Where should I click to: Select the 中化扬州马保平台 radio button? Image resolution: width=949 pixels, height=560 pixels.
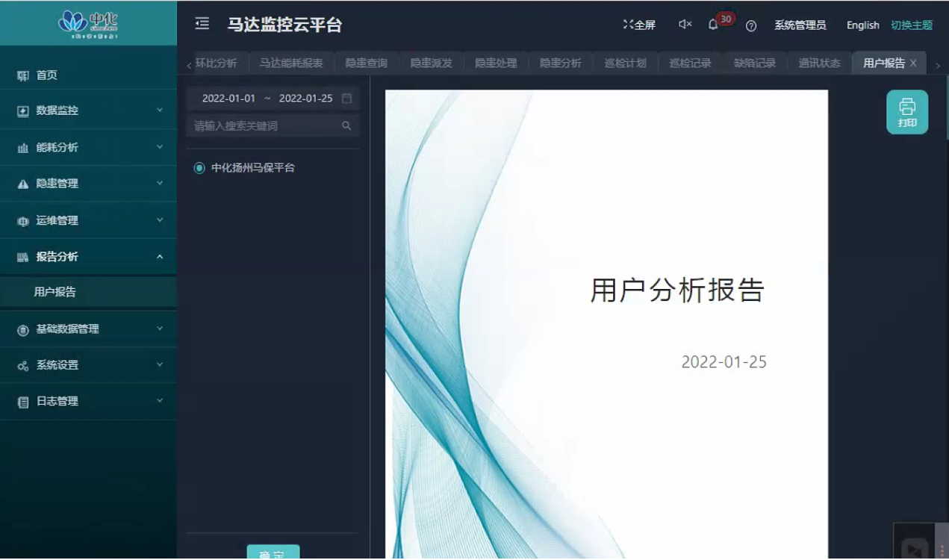[199, 168]
